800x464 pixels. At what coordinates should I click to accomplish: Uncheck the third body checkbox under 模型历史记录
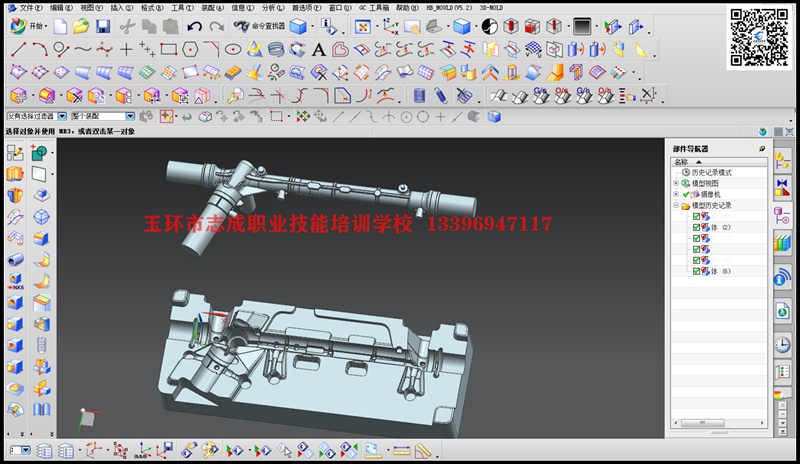[x=696, y=238]
